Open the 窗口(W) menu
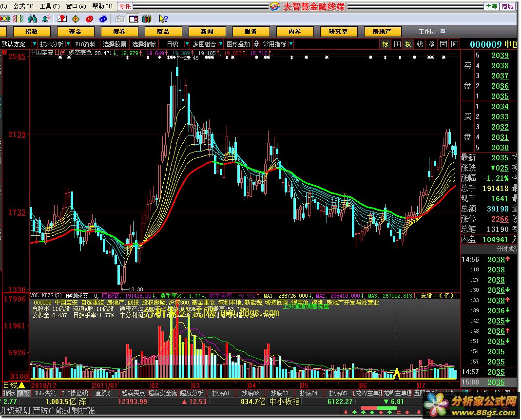The height and width of the screenshot is (420, 521). (x=76, y=6)
